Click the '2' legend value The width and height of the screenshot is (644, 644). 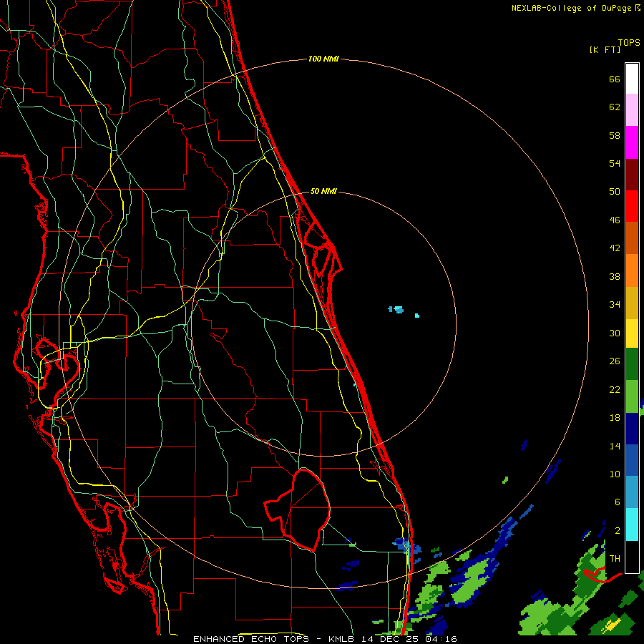click(618, 531)
